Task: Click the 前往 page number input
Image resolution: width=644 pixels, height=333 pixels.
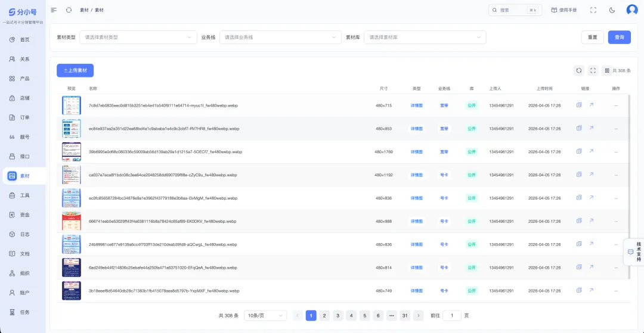Action: [452, 315]
